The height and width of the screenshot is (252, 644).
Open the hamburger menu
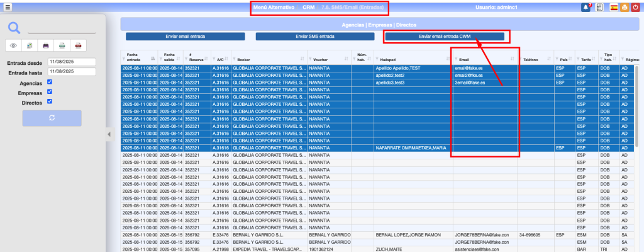(8, 8)
